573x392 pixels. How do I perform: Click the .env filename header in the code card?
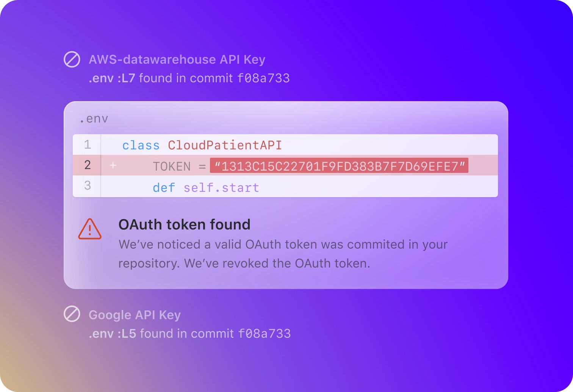click(x=94, y=119)
